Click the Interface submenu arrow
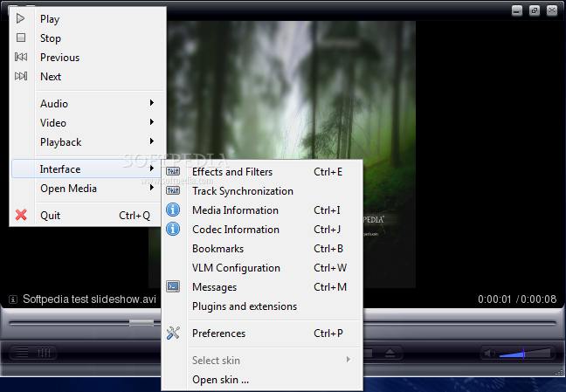 (x=152, y=168)
